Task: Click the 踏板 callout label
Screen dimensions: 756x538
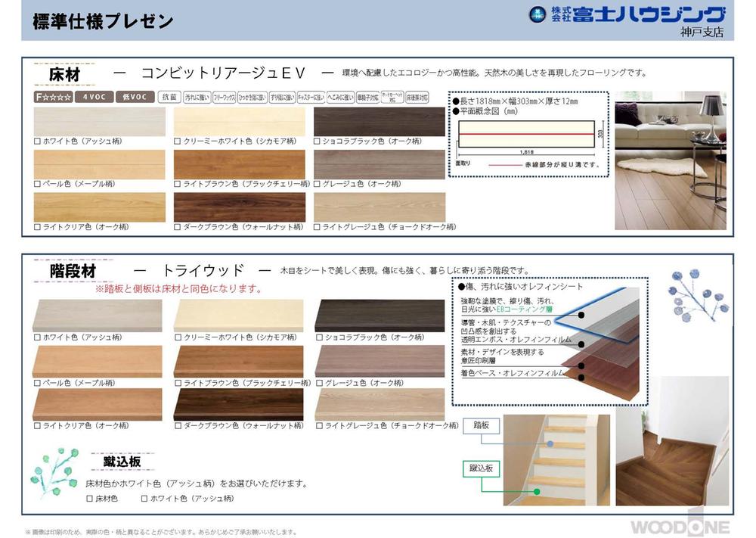Action: pyautogui.click(x=481, y=425)
